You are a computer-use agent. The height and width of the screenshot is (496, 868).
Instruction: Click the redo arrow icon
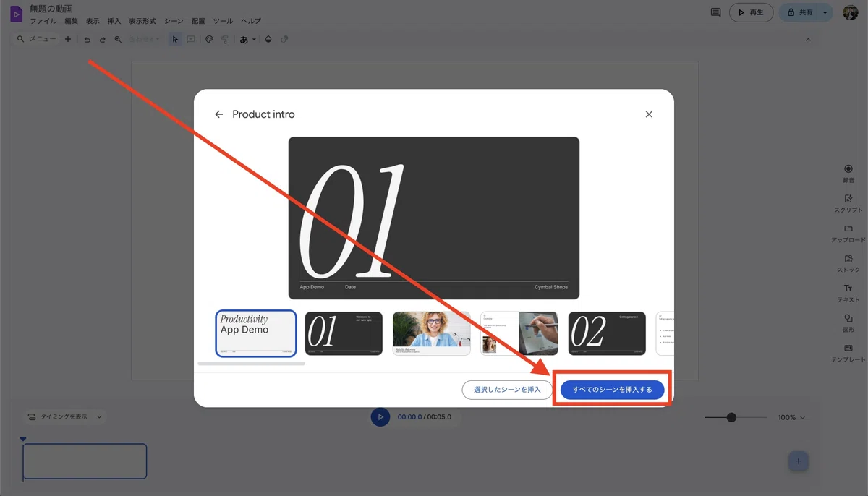tap(103, 40)
